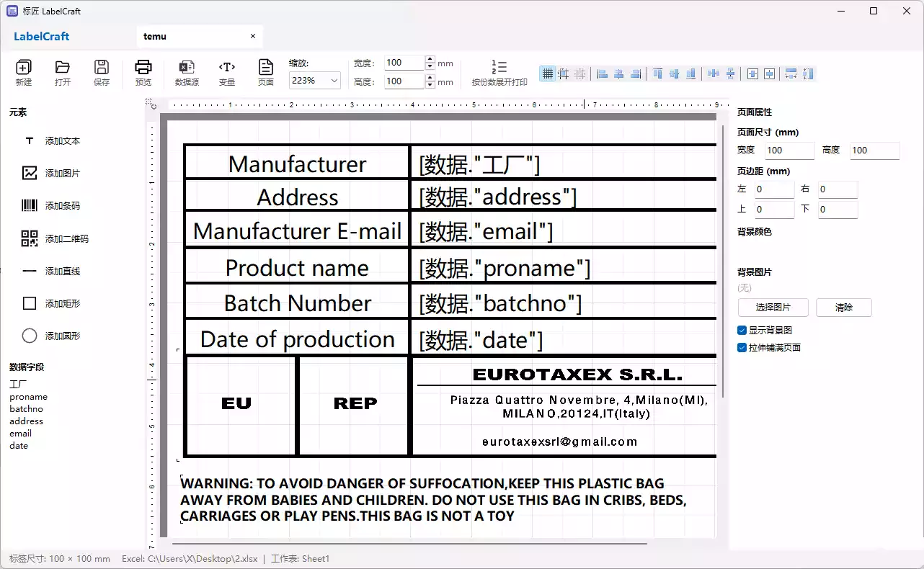Click the align horizontal centers icon
This screenshot has width=924, height=569.
[x=619, y=73]
